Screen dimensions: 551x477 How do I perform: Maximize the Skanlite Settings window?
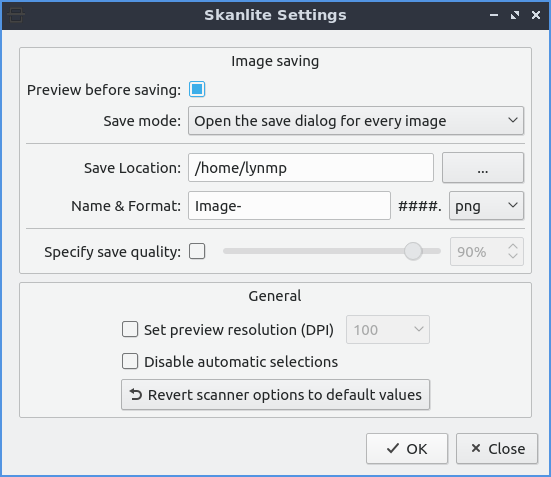click(515, 15)
